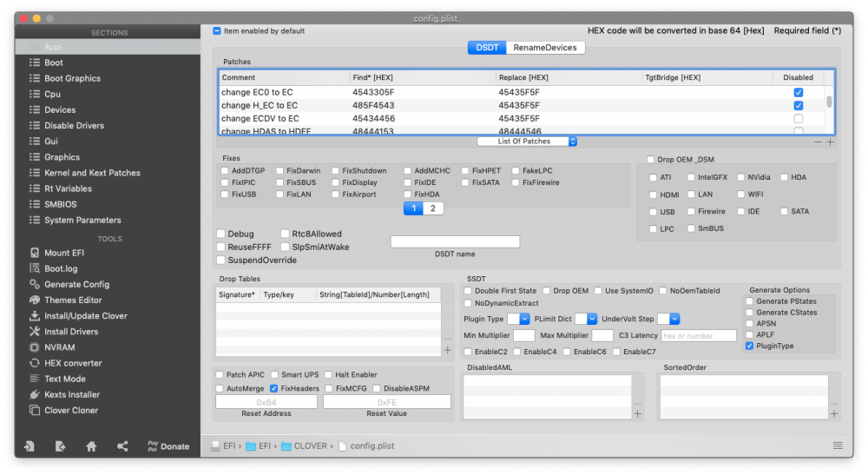Click the Boot section list icon

click(x=35, y=63)
